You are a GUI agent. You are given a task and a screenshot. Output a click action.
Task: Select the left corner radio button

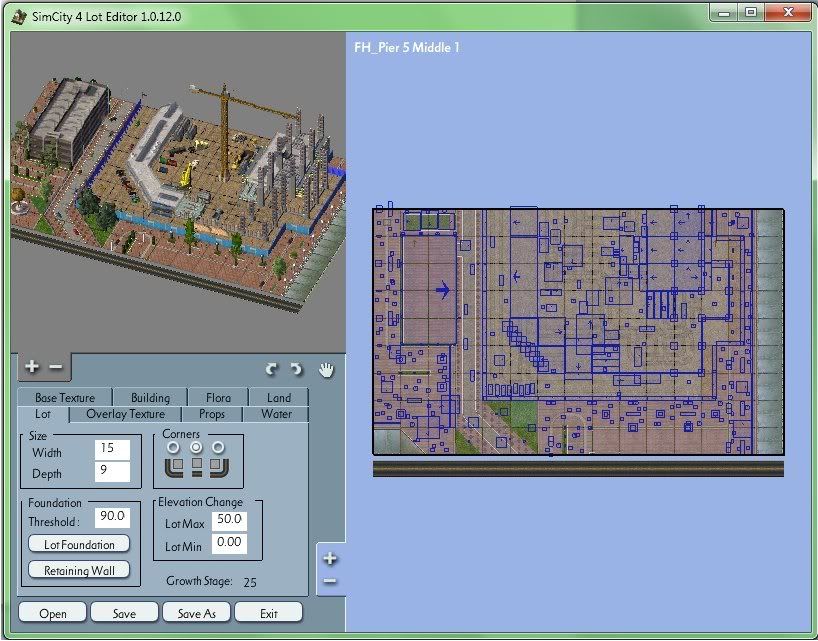click(x=173, y=448)
